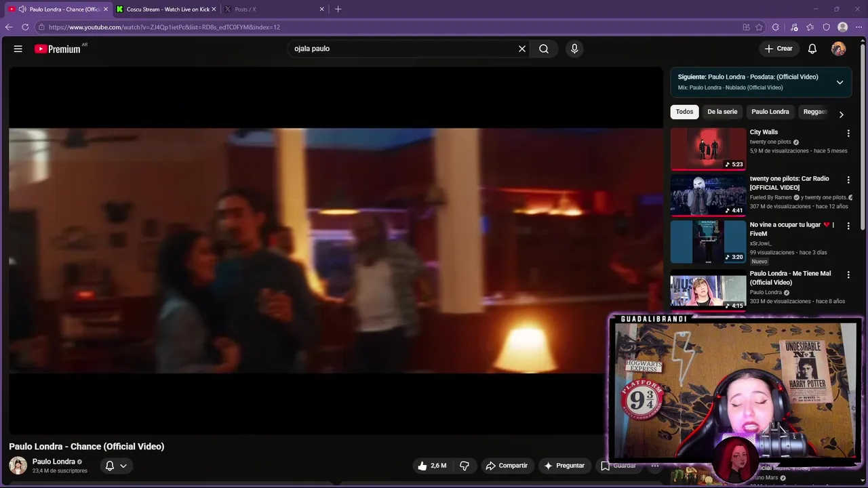868x488 pixels.
Task: Click the address bar URL
Action: [x=164, y=27]
